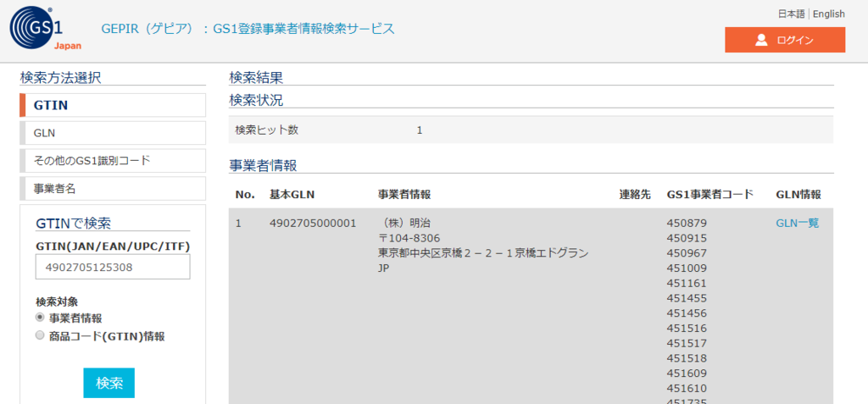This screenshot has width=868, height=404.
Task: Click the 連絡先 column header
Action: point(635,194)
